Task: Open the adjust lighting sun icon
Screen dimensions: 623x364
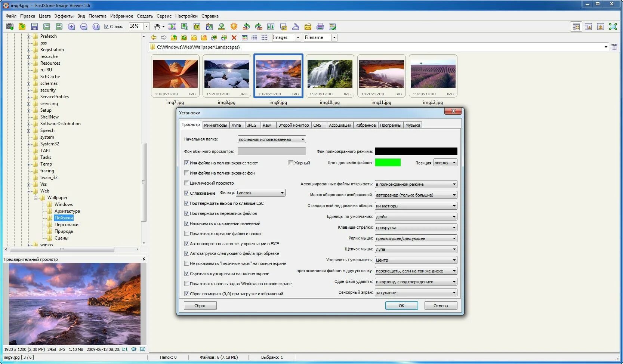Action: pyautogui.click(x=234, y=27)
